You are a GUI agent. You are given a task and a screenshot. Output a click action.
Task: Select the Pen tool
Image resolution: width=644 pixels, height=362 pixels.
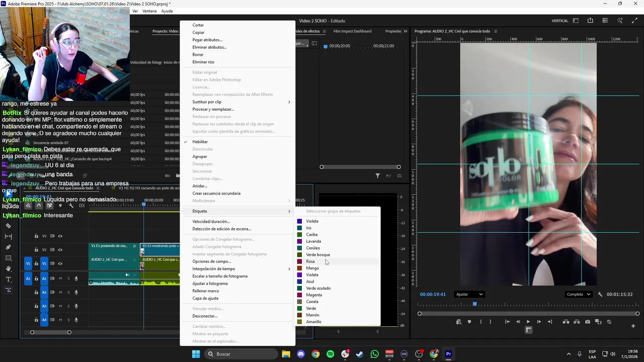[8, 247]
